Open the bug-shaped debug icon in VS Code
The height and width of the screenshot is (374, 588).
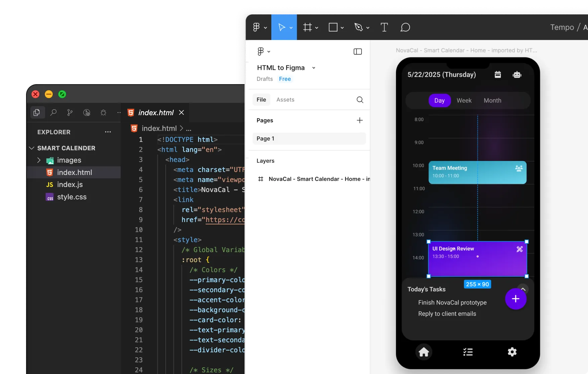coord(103,113)
